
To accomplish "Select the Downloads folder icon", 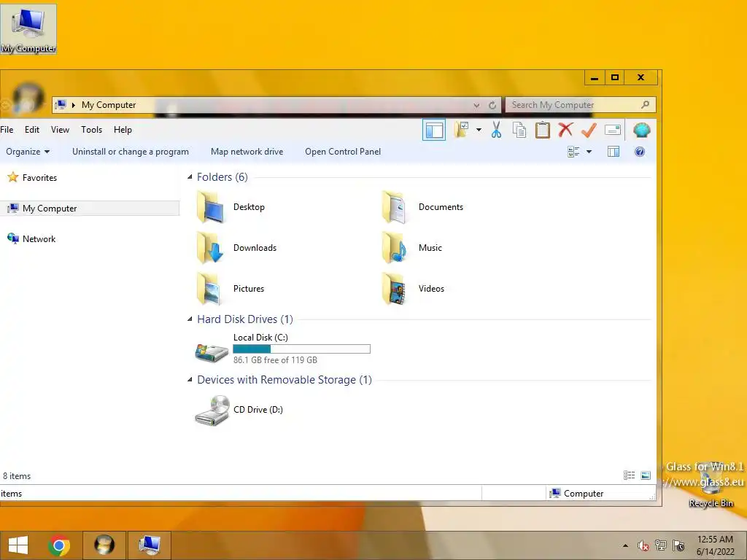I will [210, 248].
